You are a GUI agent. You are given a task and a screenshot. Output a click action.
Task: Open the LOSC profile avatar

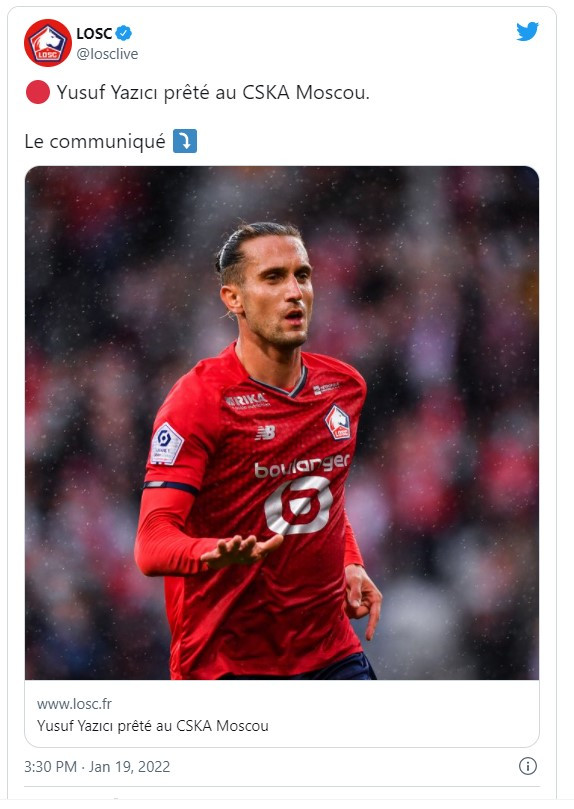pos(47,43)
